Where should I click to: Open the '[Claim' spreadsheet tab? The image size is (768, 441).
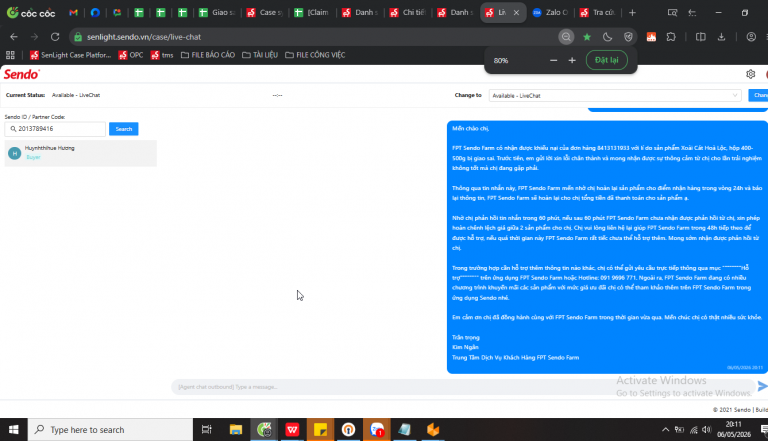click(x=312, y=13)
